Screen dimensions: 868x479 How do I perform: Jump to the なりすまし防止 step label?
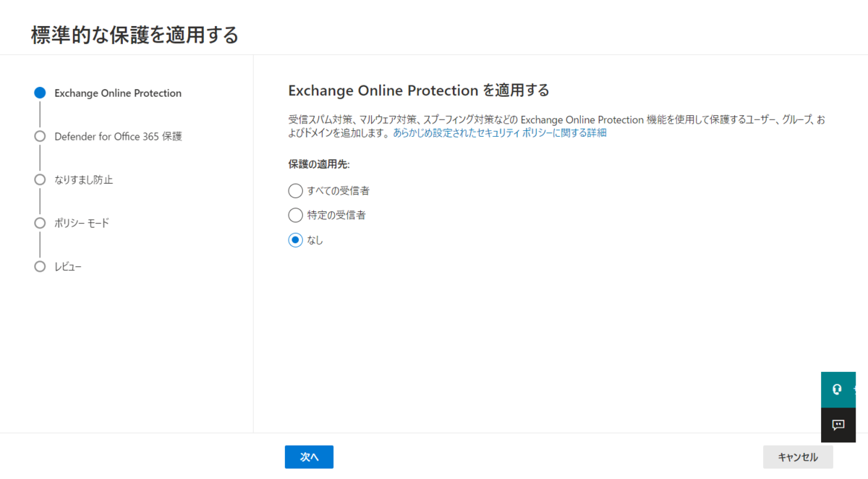84,179
